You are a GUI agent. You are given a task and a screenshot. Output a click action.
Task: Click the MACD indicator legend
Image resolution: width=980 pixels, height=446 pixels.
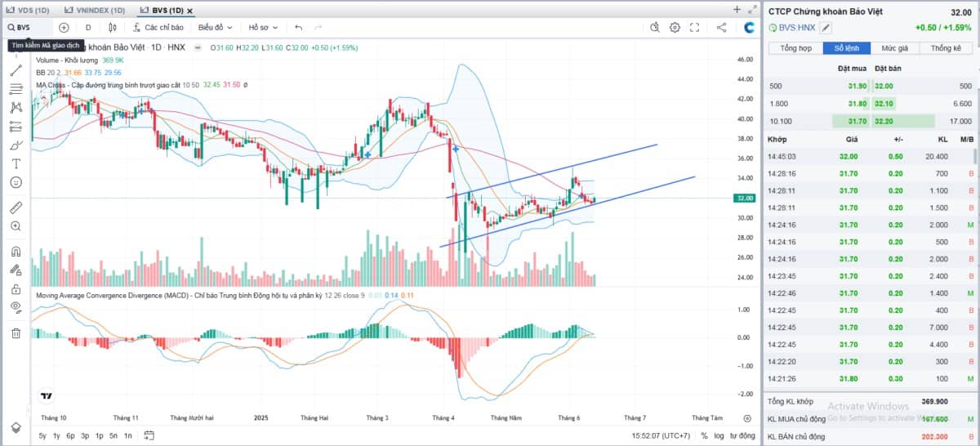(224, 294)
